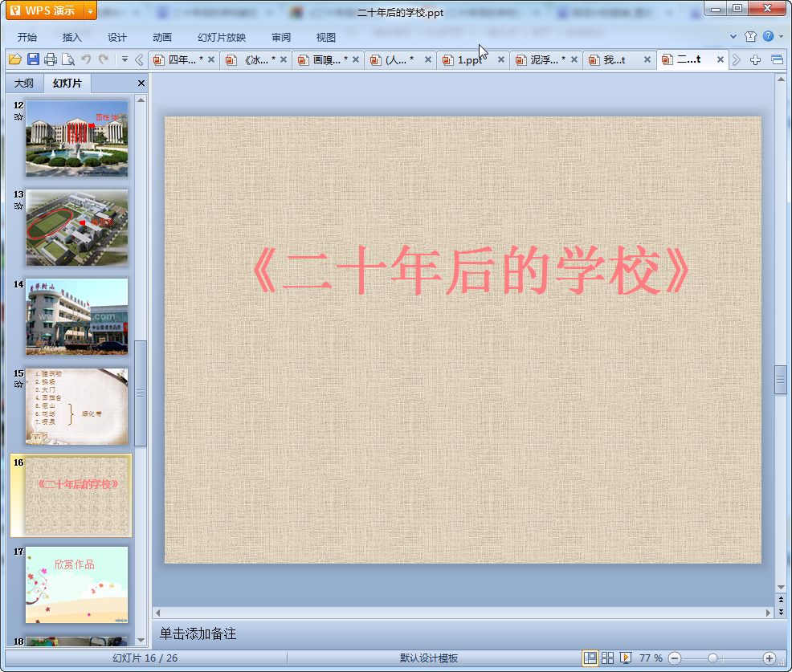Close the active 二...t document tab
The image size is (792, 672).
point(721,59)
